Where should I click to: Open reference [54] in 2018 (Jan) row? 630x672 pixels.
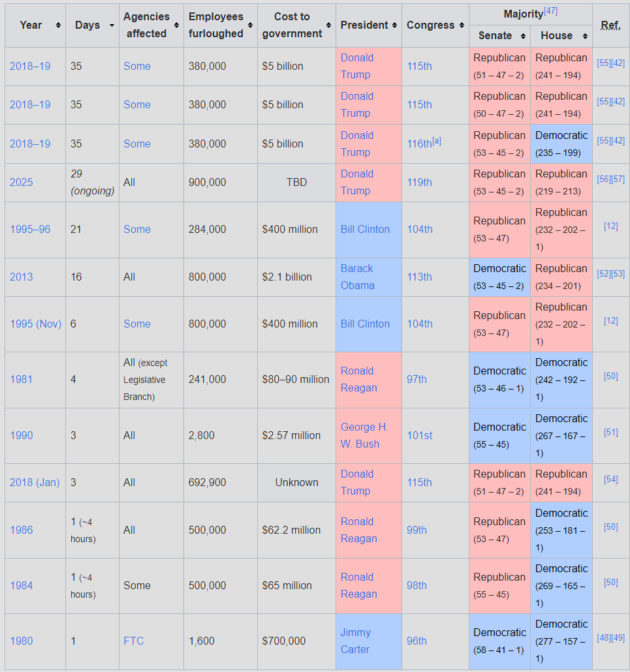tap(610, 480)
